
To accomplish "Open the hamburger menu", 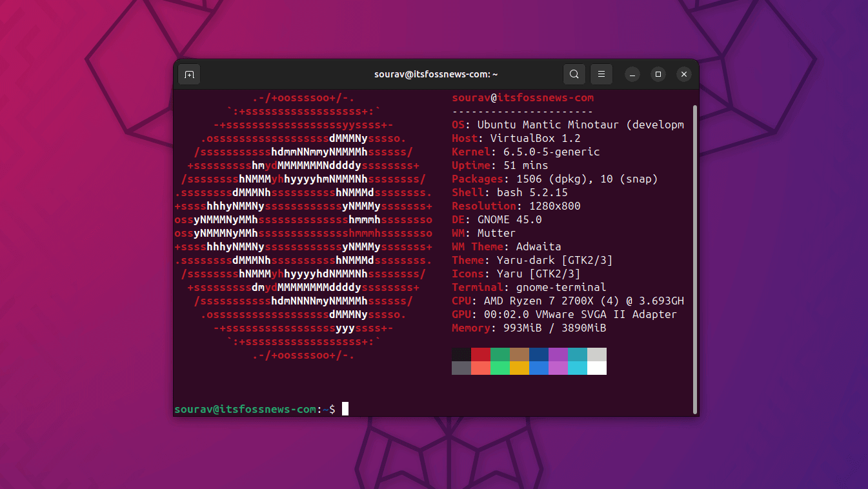I will click(601, 74).
